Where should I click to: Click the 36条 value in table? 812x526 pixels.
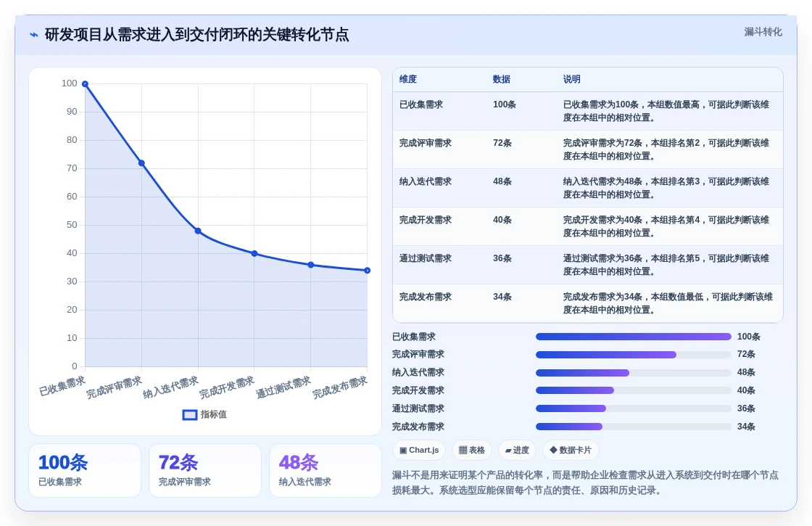(502, 258)
